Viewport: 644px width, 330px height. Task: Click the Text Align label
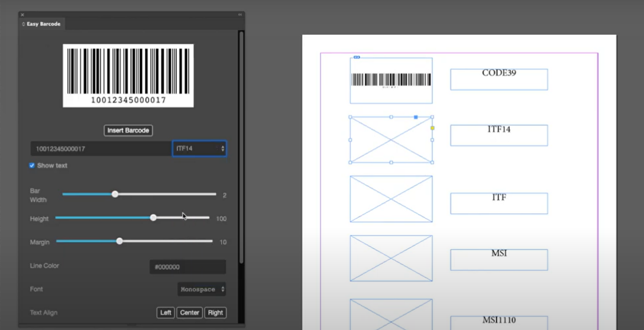click(44, 313)
